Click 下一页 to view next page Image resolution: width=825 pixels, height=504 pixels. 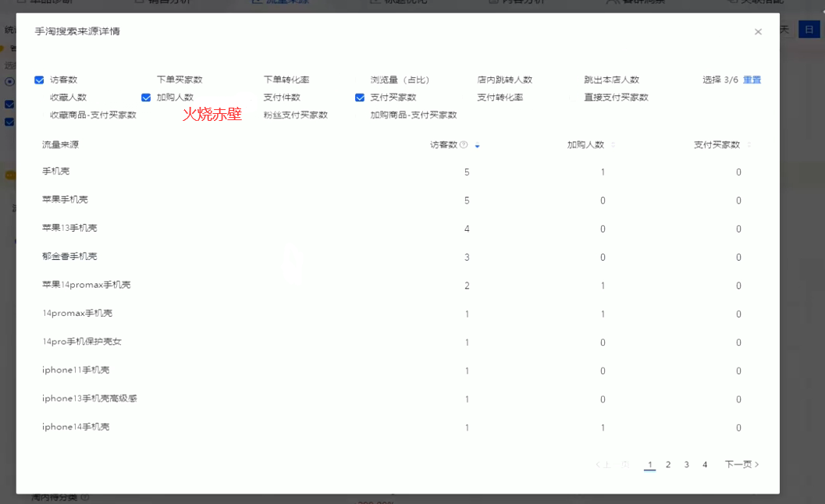[x=741, y=464]
